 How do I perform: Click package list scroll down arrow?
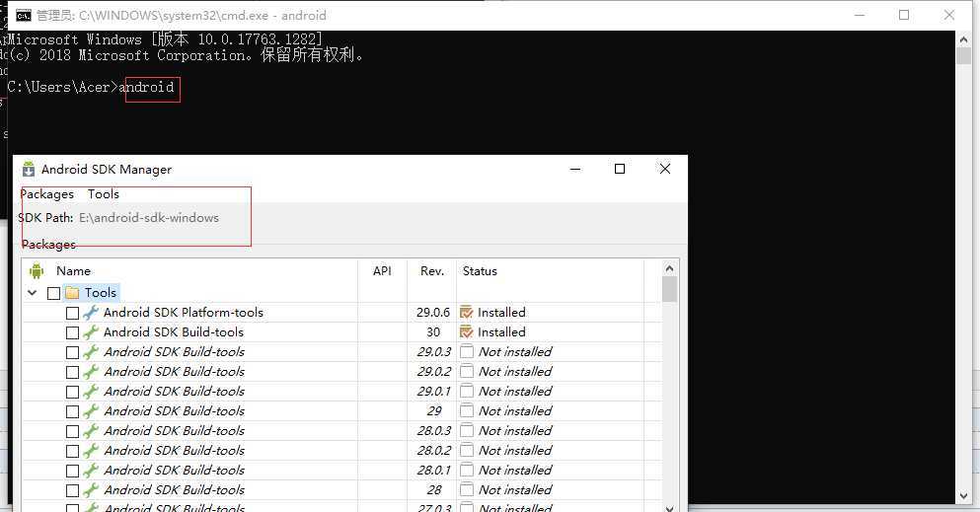pyautogui.click(x=669, y=508)
